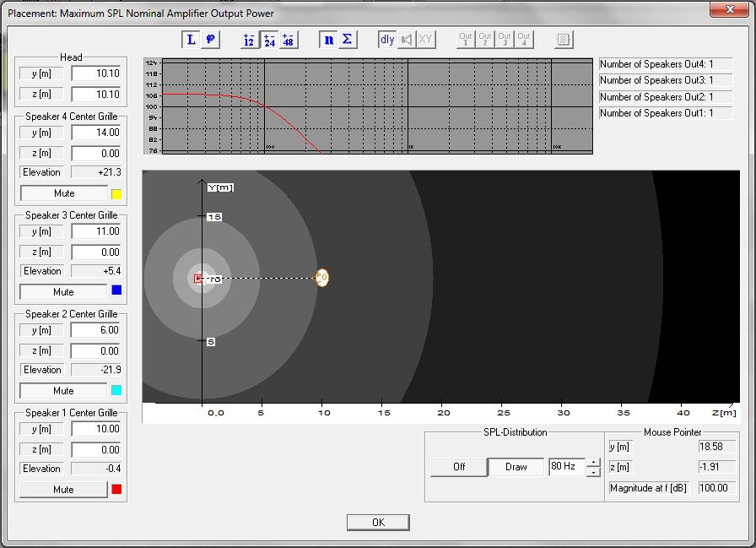Click the Draw SPL-Distribution button
Screen dimensions: 756x548
coord(516,467)
